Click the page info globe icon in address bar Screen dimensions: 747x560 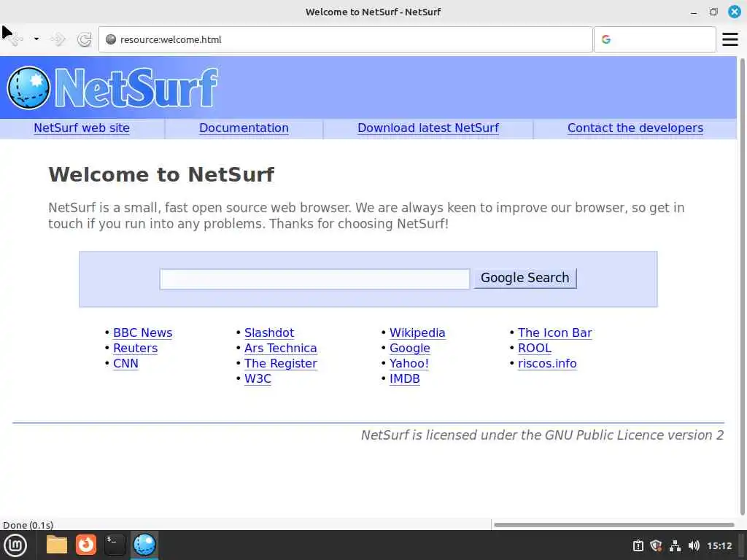111,39
